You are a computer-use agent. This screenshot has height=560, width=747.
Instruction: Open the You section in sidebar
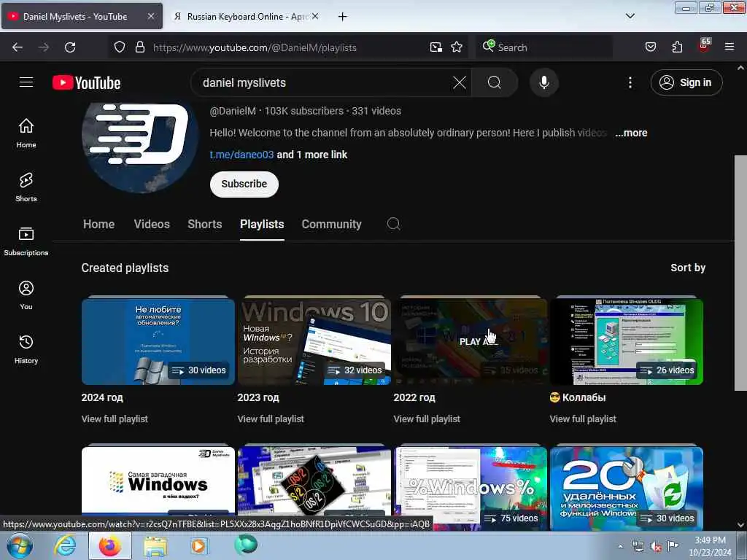click(26, 295)
